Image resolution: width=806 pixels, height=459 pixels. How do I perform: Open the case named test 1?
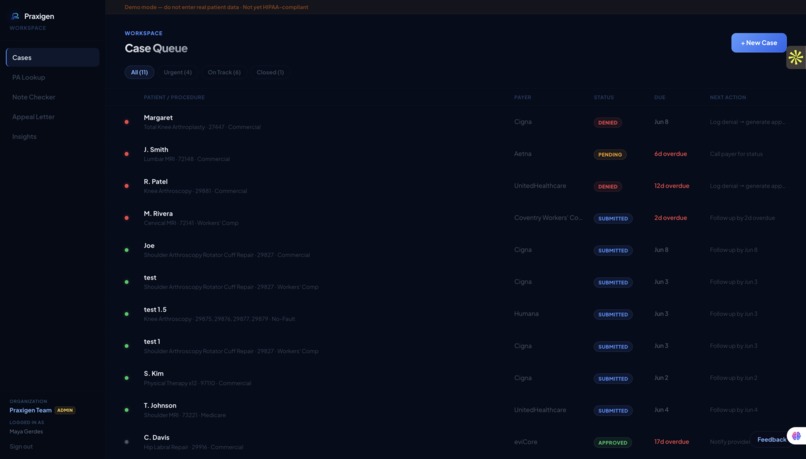tap(455, 346)
